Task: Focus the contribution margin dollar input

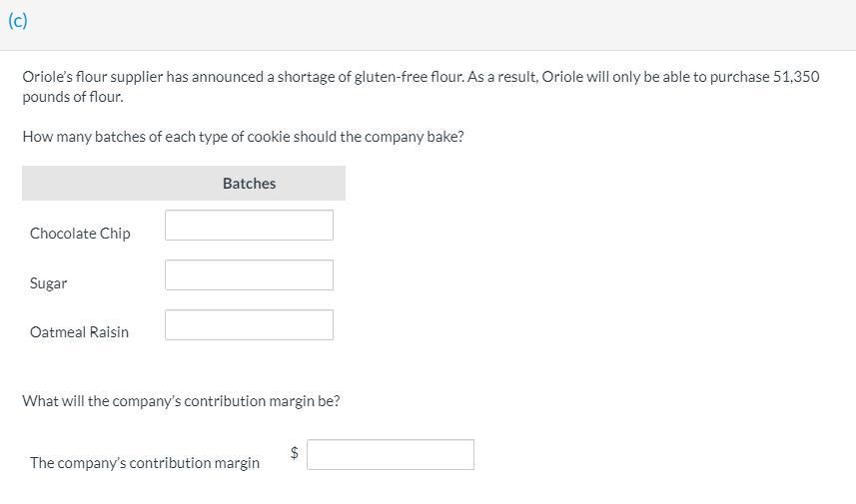Action: [390, 455]
